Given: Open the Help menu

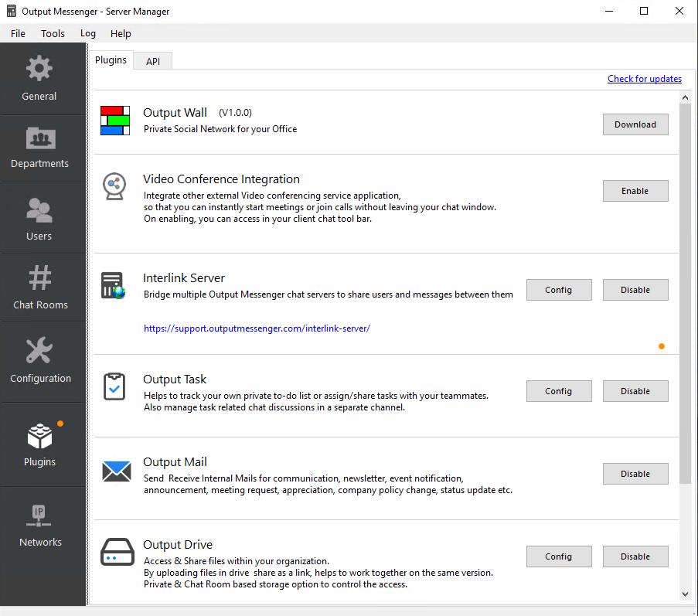Looking at the screenshot, I should (x=121, y=33).
